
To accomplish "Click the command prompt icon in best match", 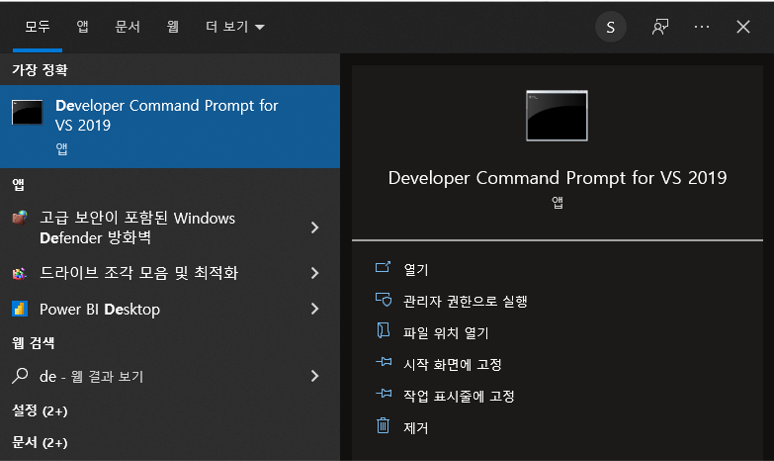I will coord(27,112).
